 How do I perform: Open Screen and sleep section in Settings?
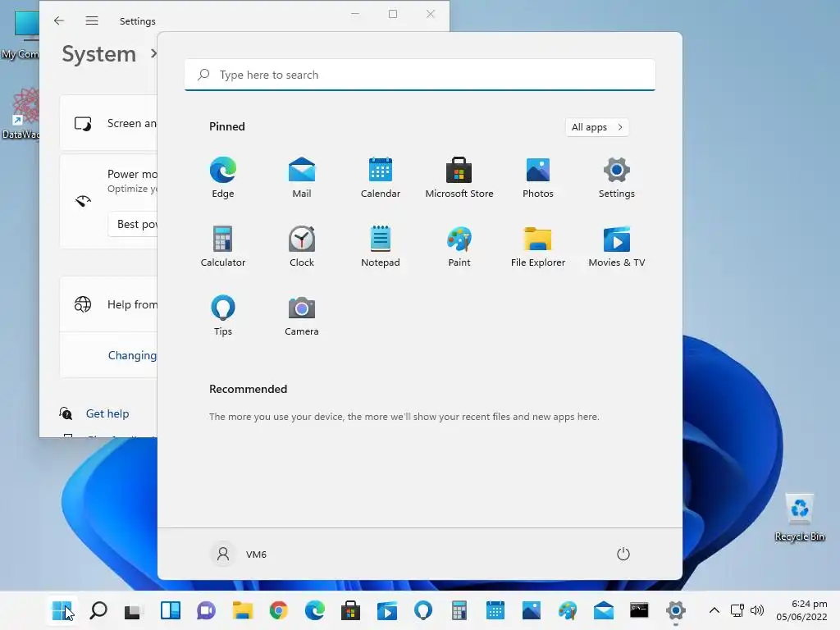coord(109,123)
